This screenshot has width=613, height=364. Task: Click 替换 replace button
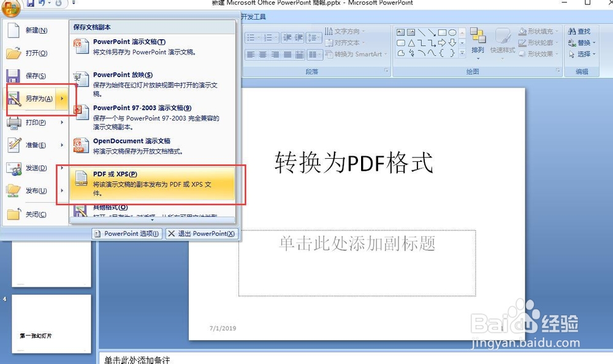coord(582,42)
